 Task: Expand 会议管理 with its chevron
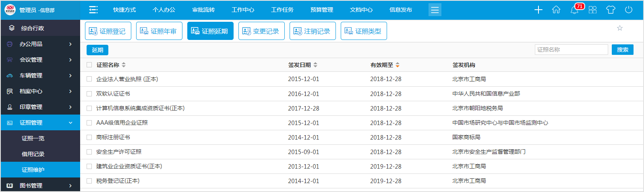(x=70, y=60)
